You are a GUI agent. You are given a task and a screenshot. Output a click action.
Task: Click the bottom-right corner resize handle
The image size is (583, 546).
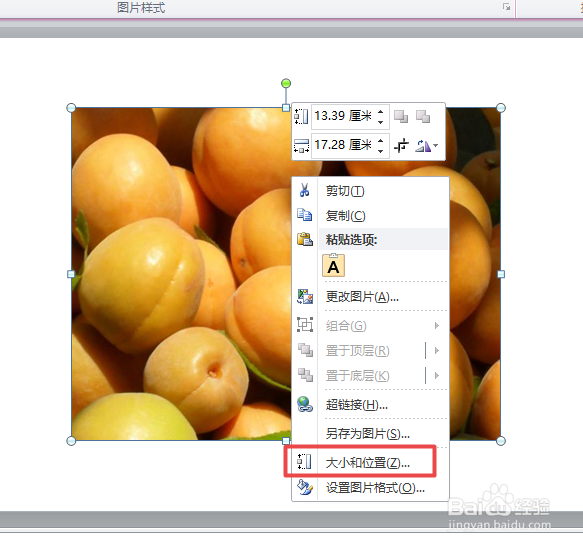[501, 441]
